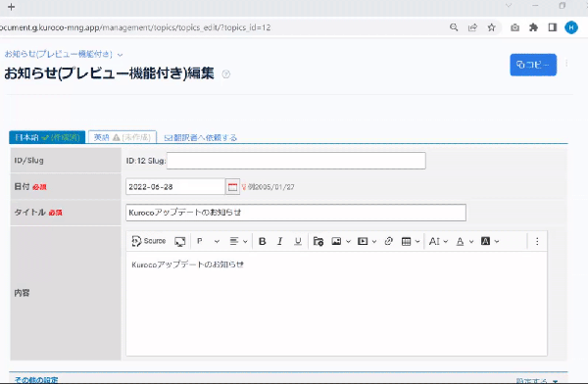Click the help icon beside the page title

tap(225, 74)
